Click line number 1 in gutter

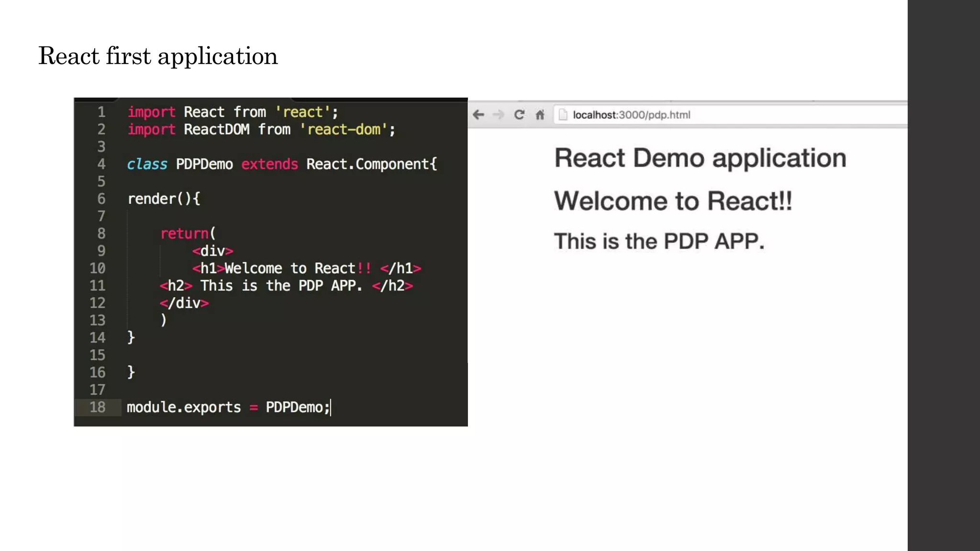click(101, 112)
